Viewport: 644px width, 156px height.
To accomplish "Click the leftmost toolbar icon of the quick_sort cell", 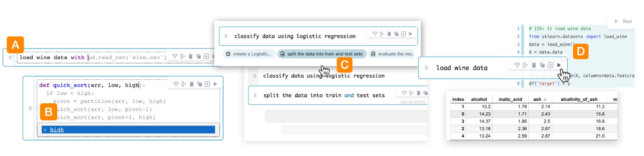I will 175,84.
